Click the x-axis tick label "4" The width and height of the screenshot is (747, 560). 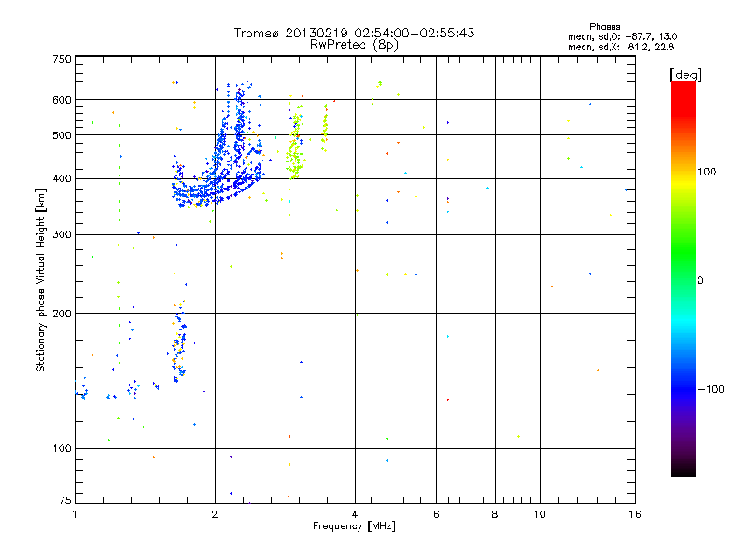coord(355,514)
